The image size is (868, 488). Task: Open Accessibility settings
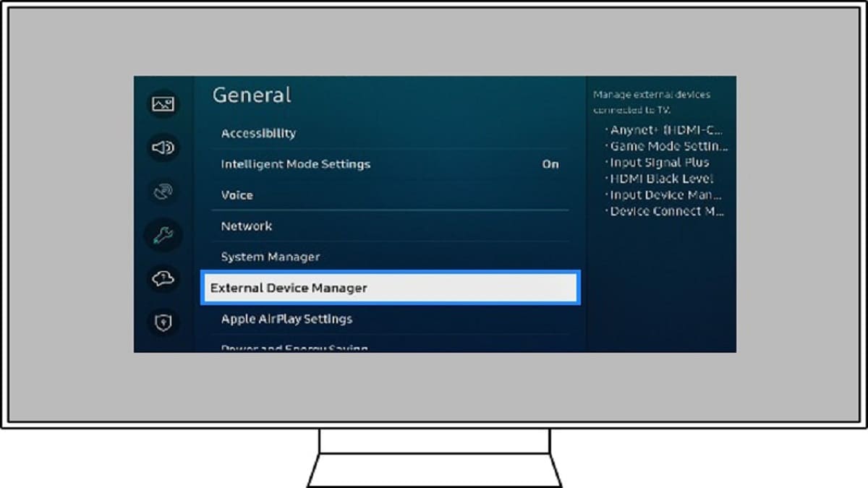(258, 133)
